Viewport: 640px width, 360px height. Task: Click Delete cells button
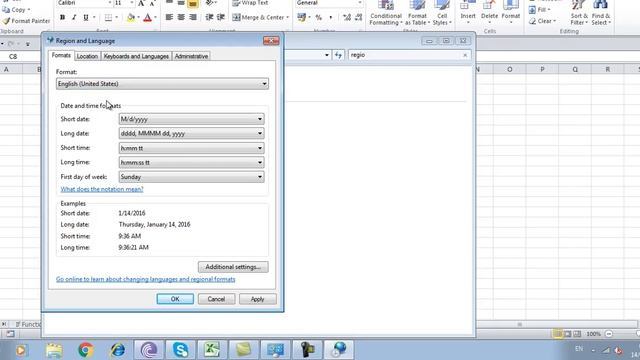point(489,12)
